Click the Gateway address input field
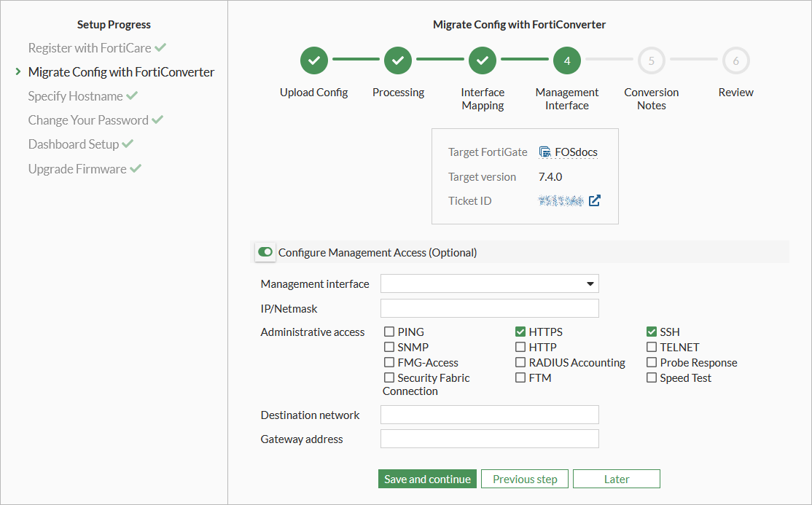Viewport: 812px width, 505px height. click(489, 439)
